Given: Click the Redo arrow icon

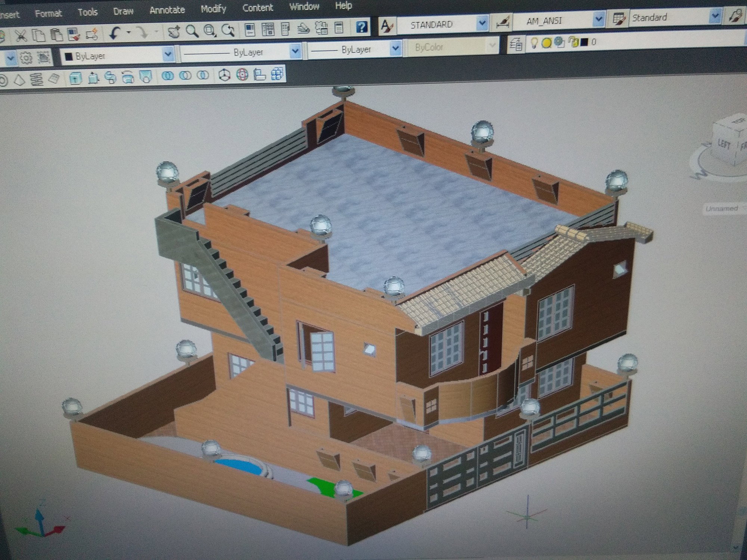Looking at the screenshot, I should tap(142, 33).
